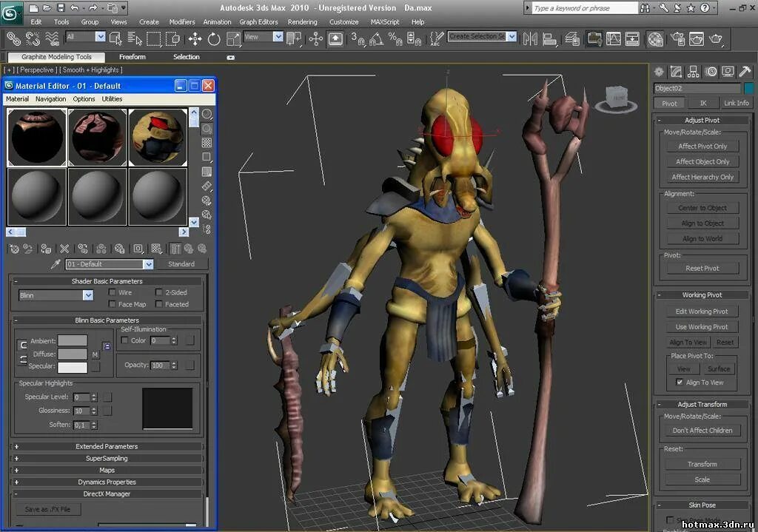The width and height of the screenshot is (758, 532).
Task: Click Get Material icon in editor
Action: (15, 249)
